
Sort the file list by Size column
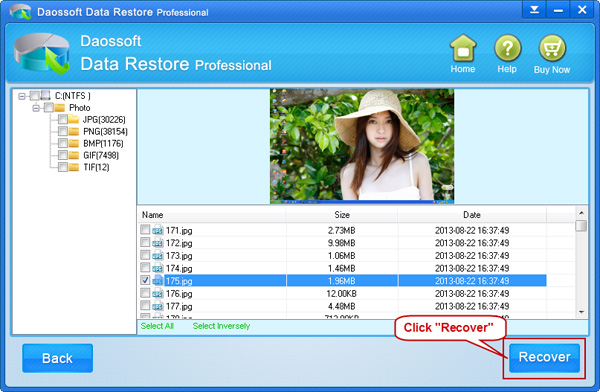342,215
